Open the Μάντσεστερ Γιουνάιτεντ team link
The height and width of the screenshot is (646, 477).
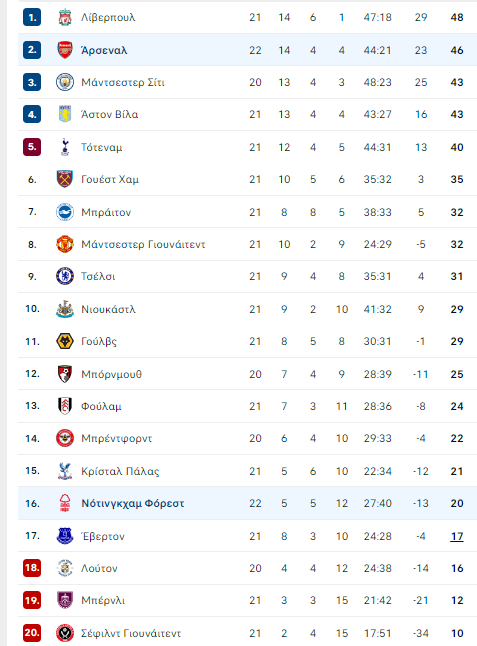(143, 244)
